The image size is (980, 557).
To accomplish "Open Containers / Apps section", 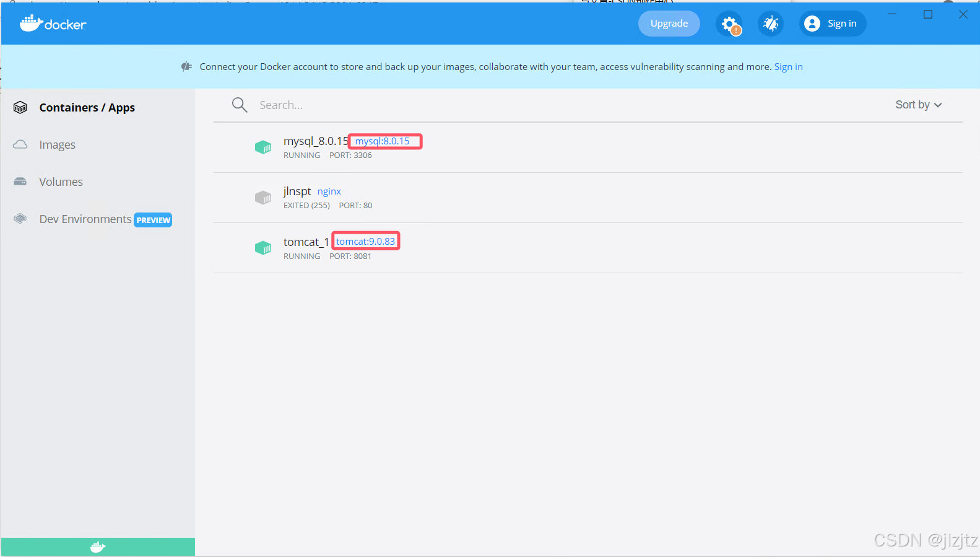I will [87, 107].
